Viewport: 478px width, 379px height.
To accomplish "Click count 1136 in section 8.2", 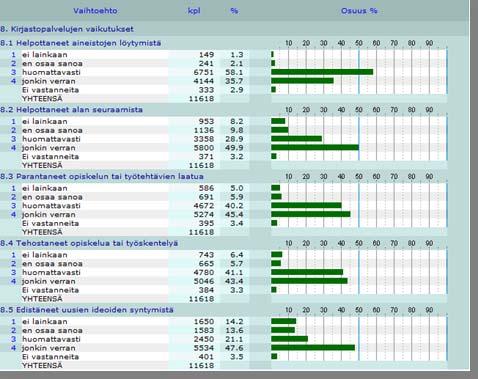I will coord(204,130).
